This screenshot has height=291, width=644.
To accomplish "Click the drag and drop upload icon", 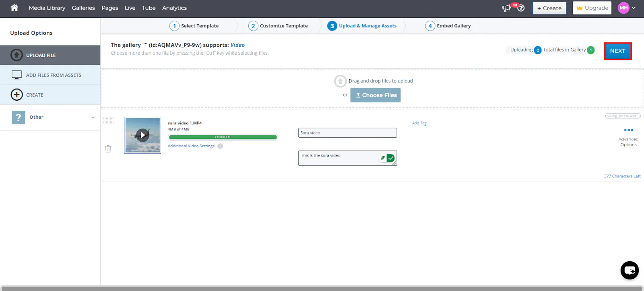I will (340, 81).
